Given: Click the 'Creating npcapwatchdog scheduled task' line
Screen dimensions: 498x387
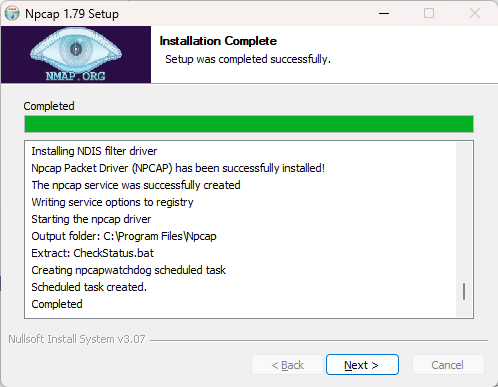Looking at the screenshot, I should tap(128, 270).
